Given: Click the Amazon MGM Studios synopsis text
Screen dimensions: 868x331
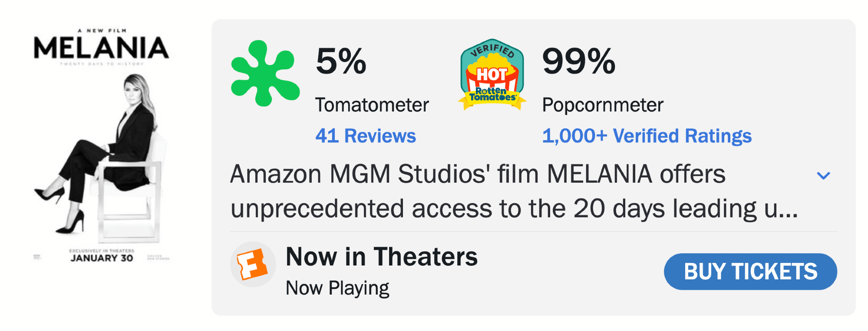Looking at the screenshot, I should (x=478, y=174).
